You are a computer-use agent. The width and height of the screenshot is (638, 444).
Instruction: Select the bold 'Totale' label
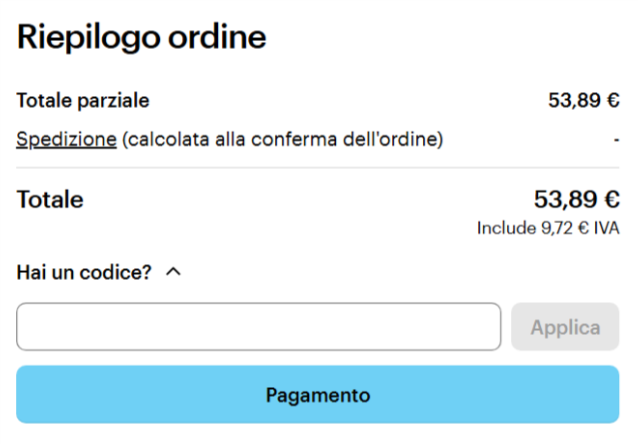tap(50, 200)
